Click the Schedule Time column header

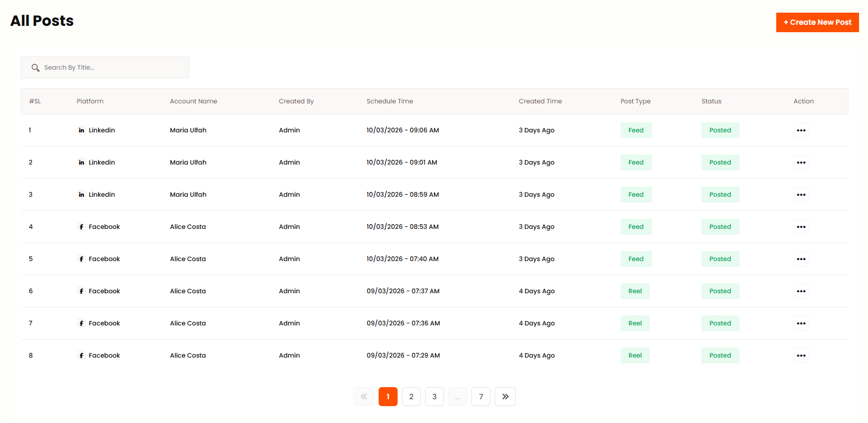(390, 101)
